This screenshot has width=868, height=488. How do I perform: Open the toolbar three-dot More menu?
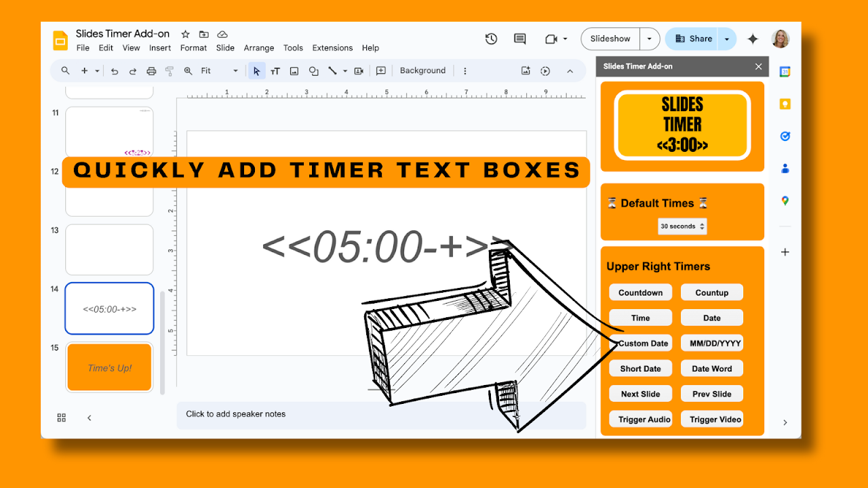[465, 70]
